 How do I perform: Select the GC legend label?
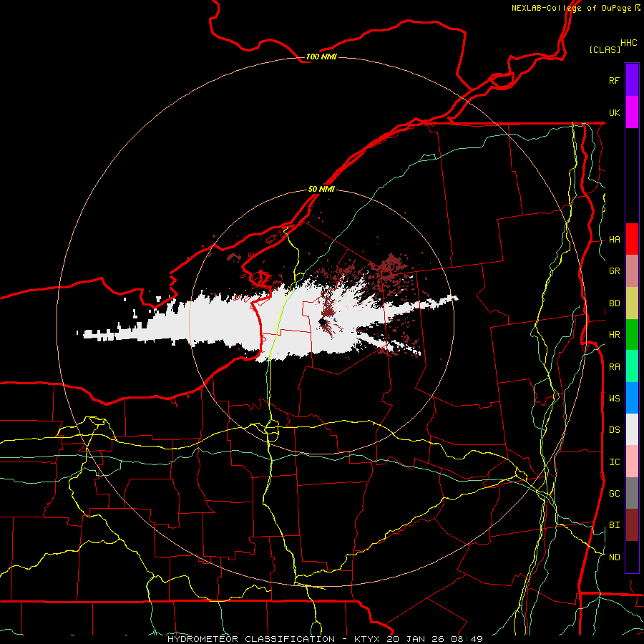(614, 494)
